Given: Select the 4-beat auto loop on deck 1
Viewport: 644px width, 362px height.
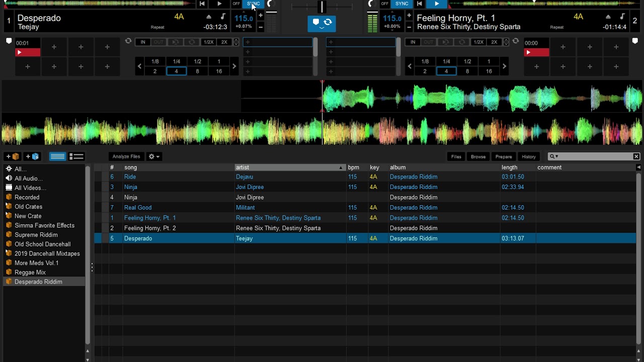Looking at the screenshot, I should (176, 71).
